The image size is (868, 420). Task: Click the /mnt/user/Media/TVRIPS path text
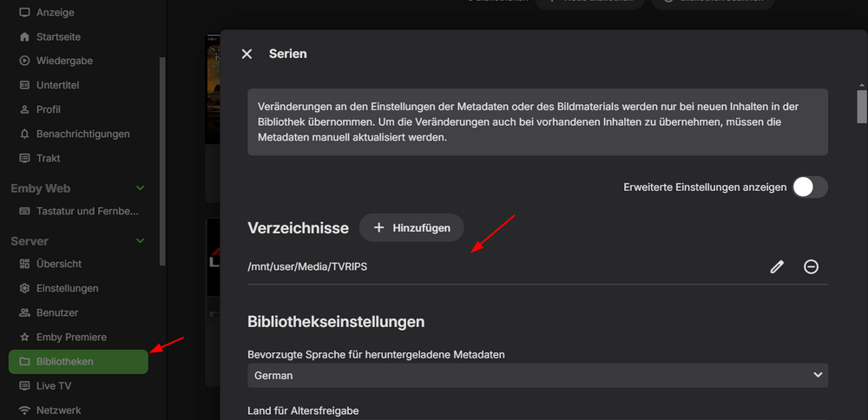coord(307,266)
